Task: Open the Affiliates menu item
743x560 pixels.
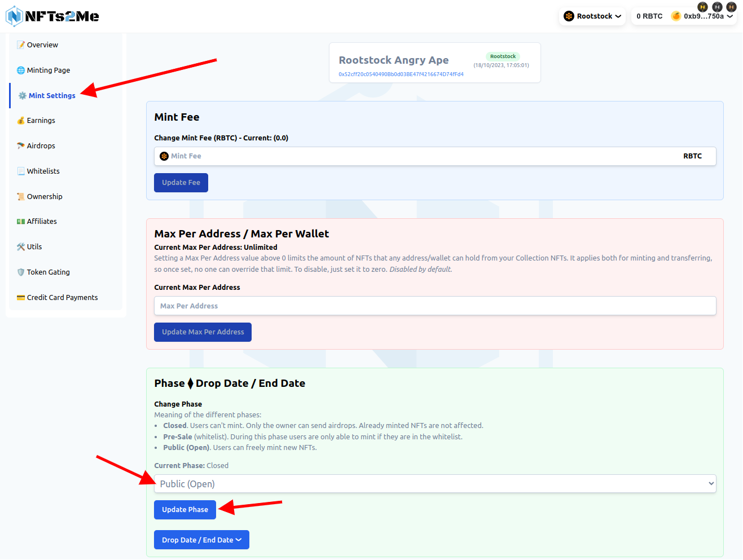Action: click(x=65, y=221)
